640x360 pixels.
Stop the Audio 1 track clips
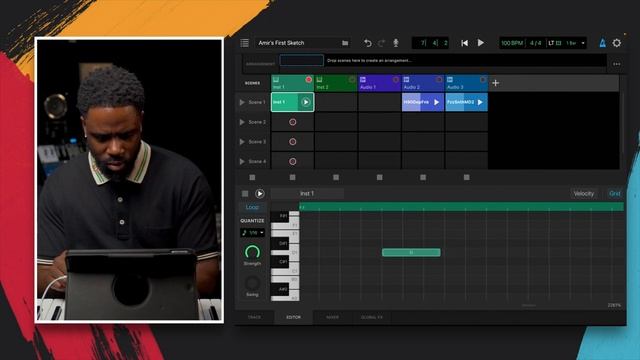click(x=380, y=177)
